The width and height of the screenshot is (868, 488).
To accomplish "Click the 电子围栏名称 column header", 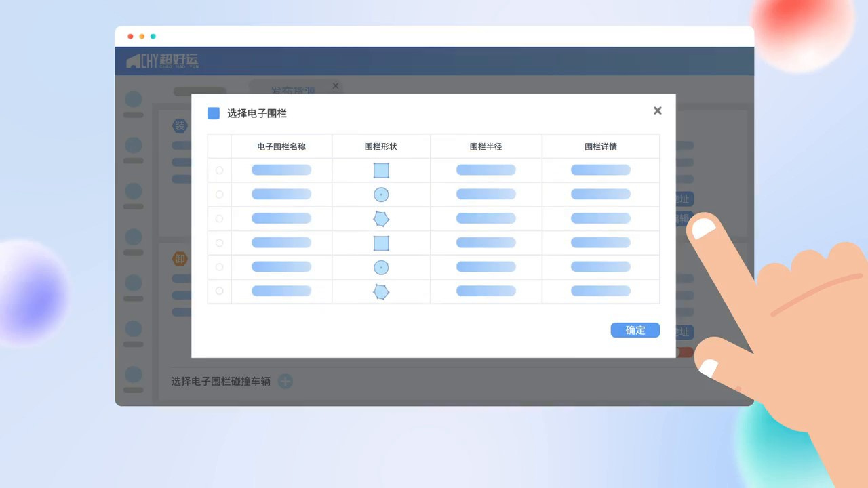I will (281, 146).
